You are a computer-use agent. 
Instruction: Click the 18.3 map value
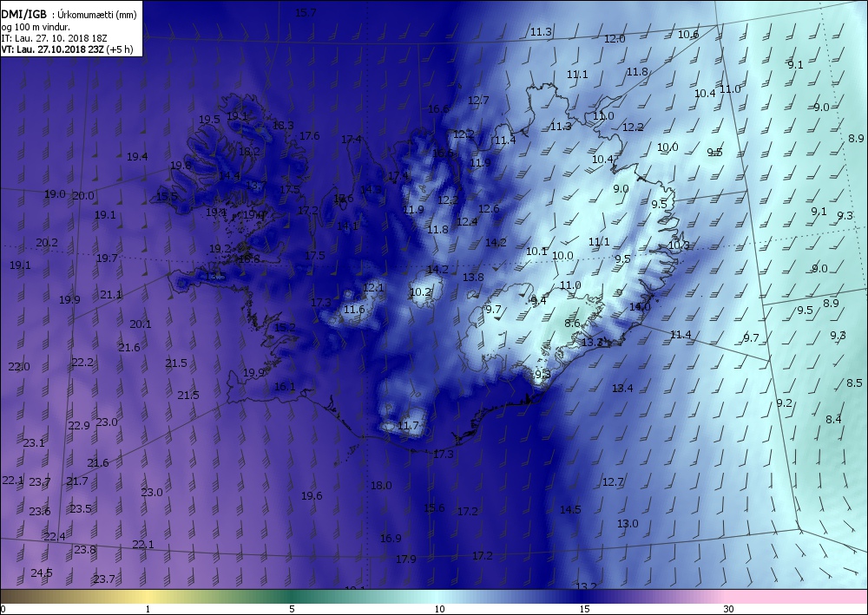click(x=283, y=126)
